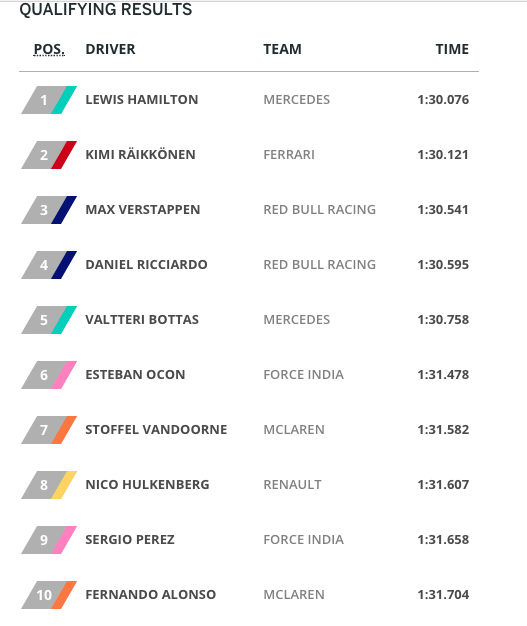Click the TEAM column header
This screenshot has height=626, width=527.
282,49
